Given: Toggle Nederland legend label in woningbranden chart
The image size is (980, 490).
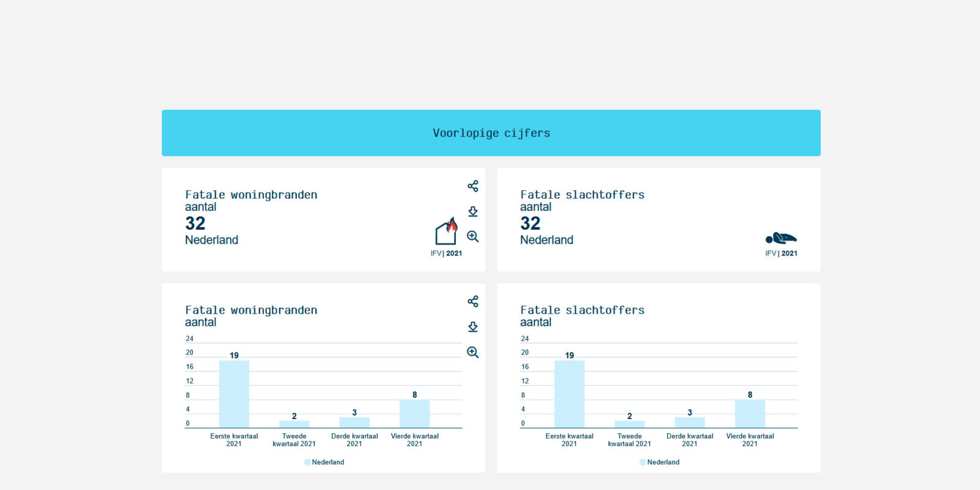Looking at the screenshot, I should click(328, 462).
